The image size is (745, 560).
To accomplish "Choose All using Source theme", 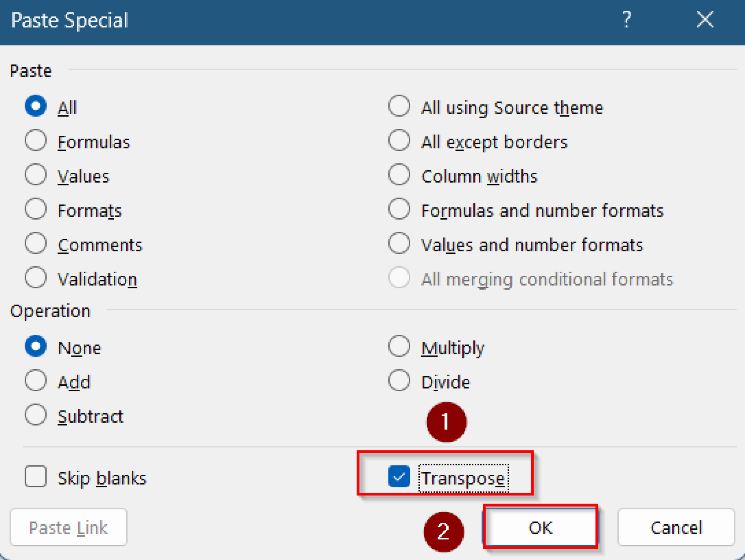I will click(x=399, y=106).
